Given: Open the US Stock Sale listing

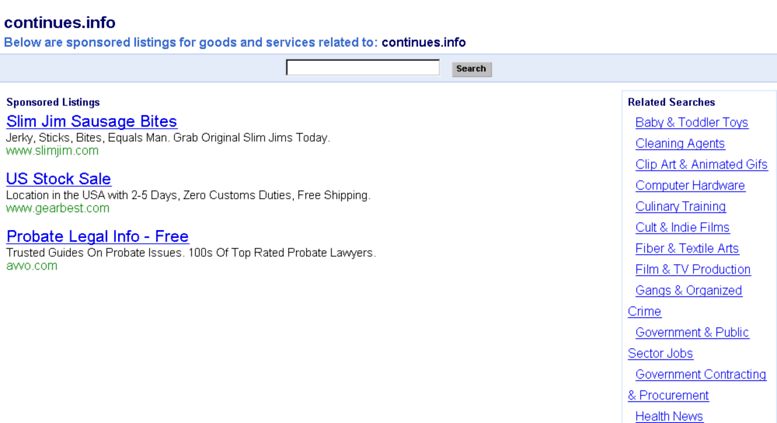Looking at the screenshot, I should coord(58,179).
